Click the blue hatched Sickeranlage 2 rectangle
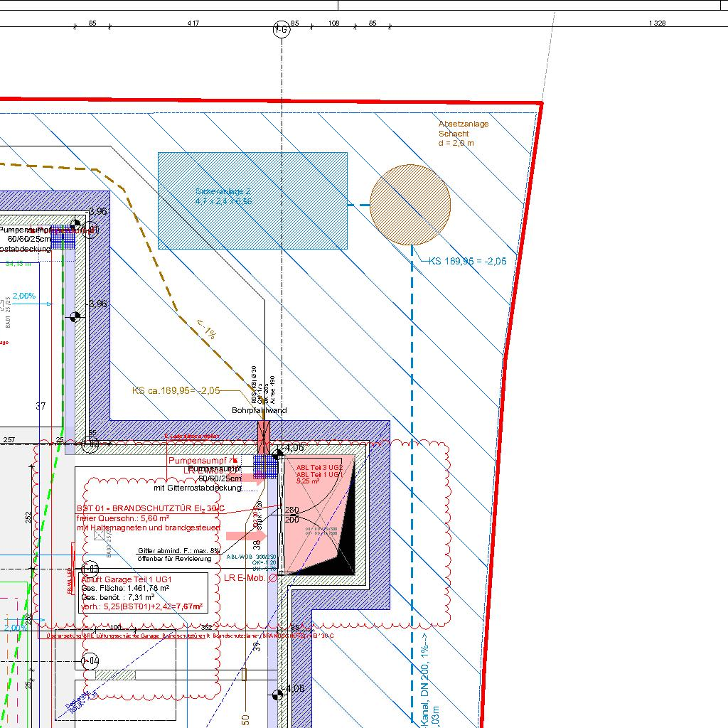The image size is (728, 728). 252,200
